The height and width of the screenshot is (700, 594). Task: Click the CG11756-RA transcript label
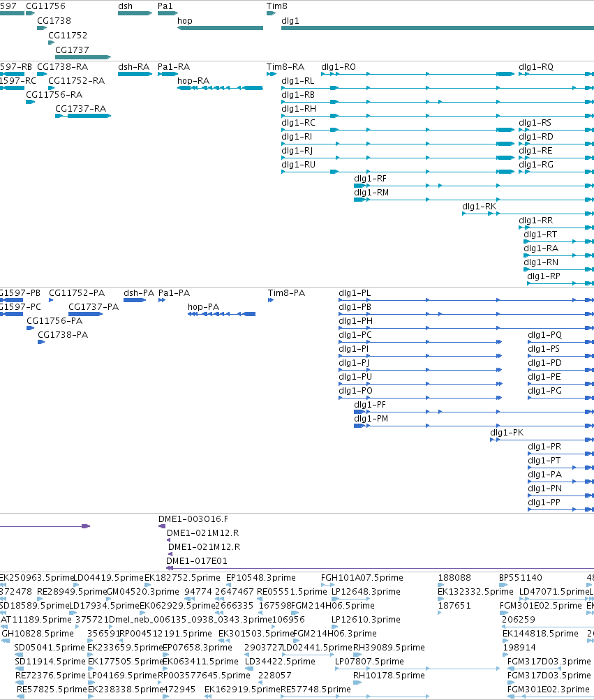[54, 95]
